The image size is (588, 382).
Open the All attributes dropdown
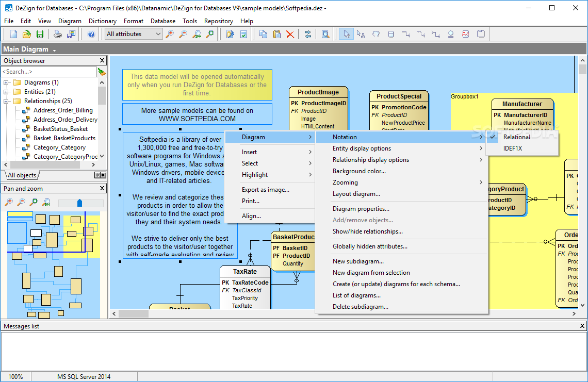pos(134,34)
